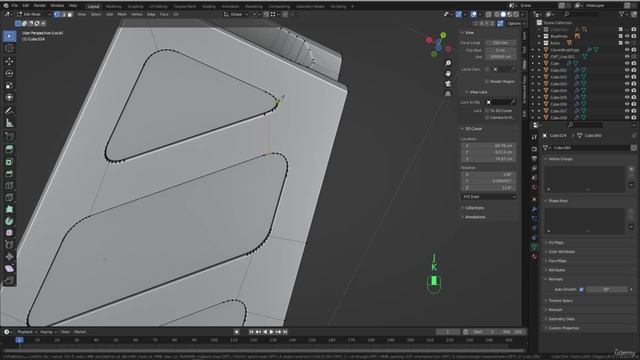Toggle Lock Camera to View checkbox
Image resolution: width=640 pixels, height=360 pixels.
click(487, 118)
